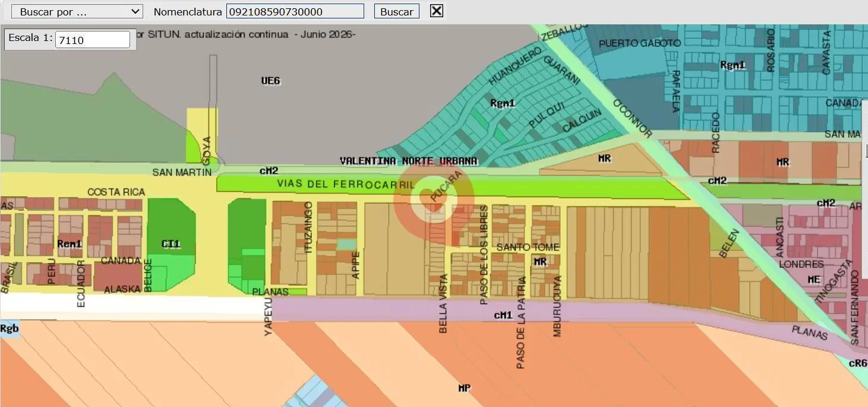Image resolution: width=868 pixels, height=407 pixels.
Task: Close the search bar with X button
Action: [437, 11]
